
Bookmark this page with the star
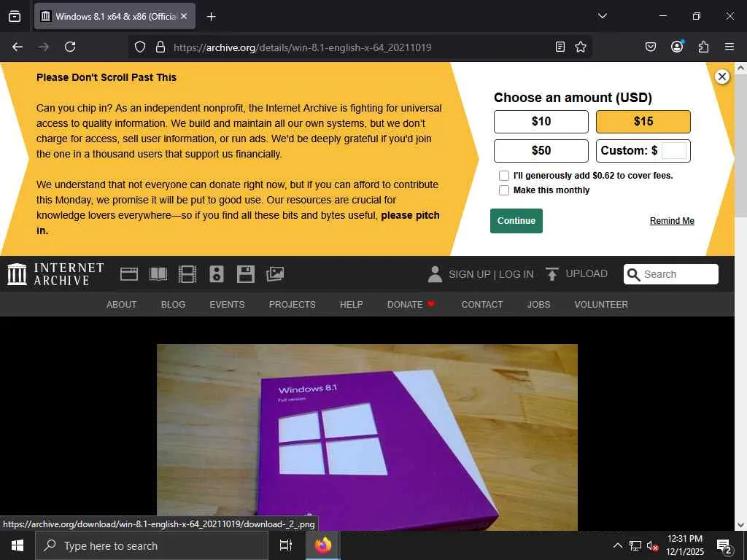click(580, 47)
